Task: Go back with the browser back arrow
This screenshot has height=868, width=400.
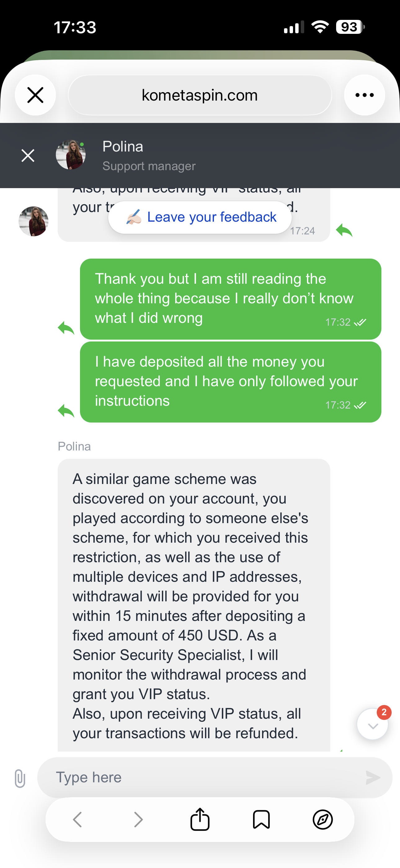Action: (78, 820)
